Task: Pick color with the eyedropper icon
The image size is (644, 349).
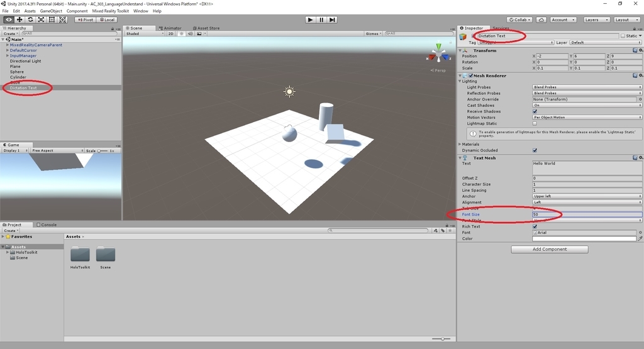Action: click(640, 238)
